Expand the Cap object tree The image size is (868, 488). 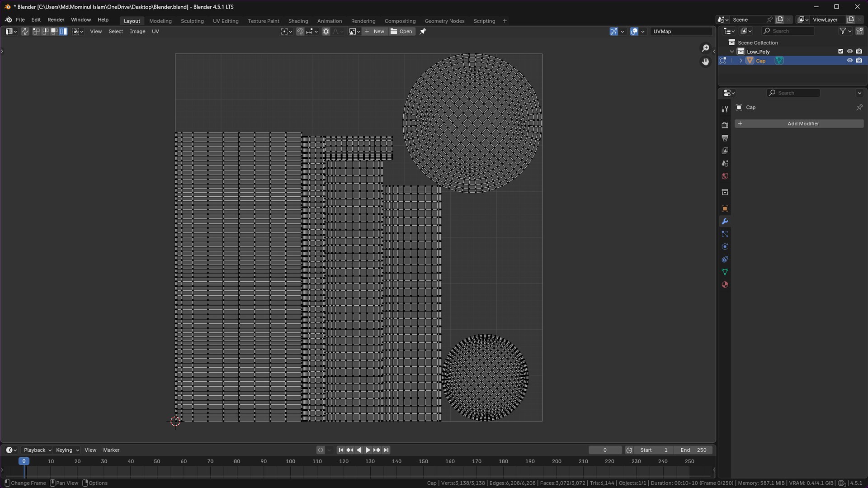[x=741, y=61]
